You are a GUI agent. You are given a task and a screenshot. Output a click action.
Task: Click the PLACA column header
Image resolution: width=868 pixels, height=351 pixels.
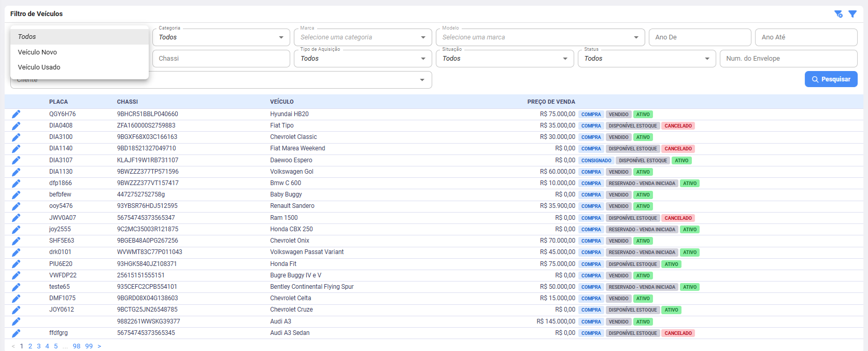59,102
